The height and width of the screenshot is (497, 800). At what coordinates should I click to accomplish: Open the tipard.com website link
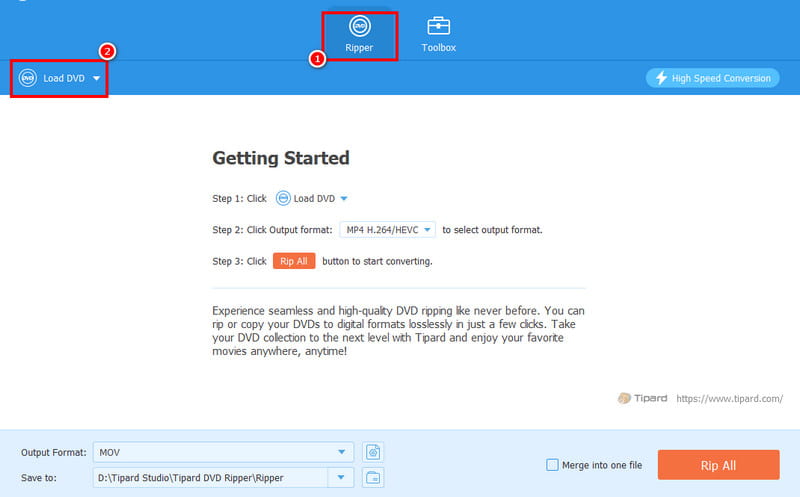click(x=729, y=398)
